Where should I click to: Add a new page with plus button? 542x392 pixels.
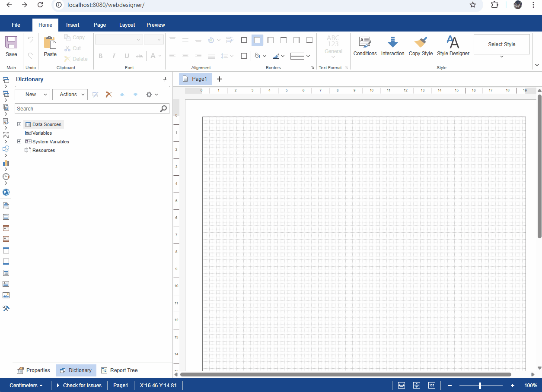click(220, 79)
